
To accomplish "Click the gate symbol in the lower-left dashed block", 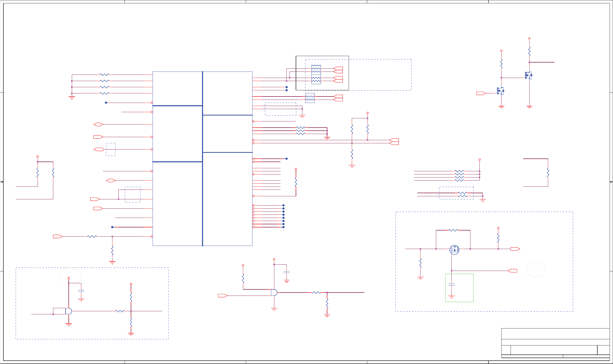I will [68, 311].
